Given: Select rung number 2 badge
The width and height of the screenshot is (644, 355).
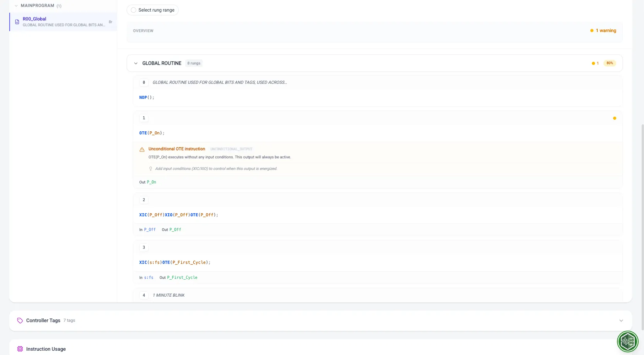Looking at the screenshot, I should [x=144, y=200].
